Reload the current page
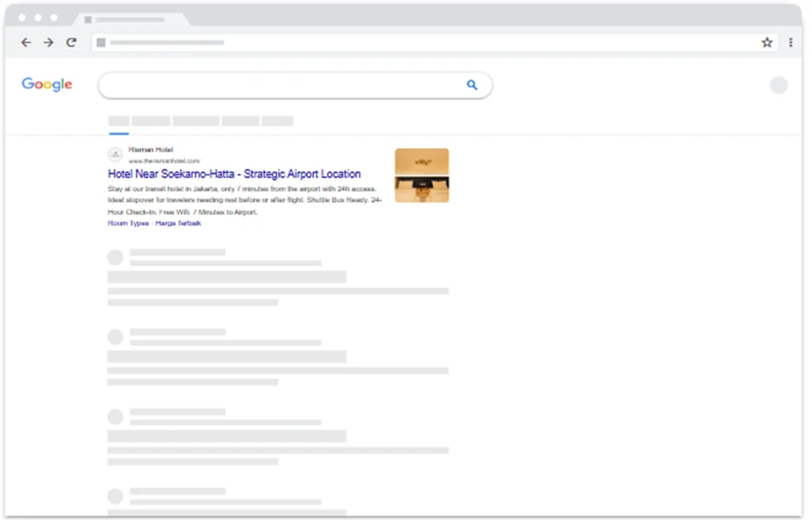Viewport: 812px width, 520px height. coord(71,43)
